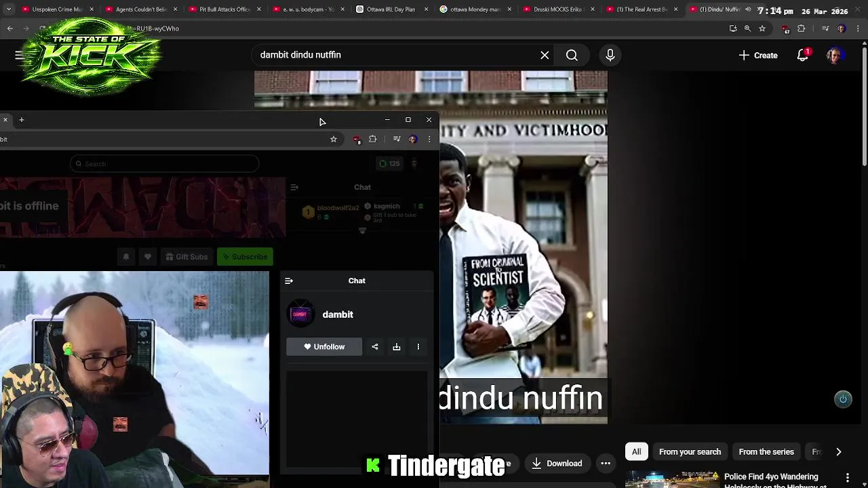The height and width of the screenshot is (488, 868).
Task: Select the All filter chip
Action: click(636, 452)
